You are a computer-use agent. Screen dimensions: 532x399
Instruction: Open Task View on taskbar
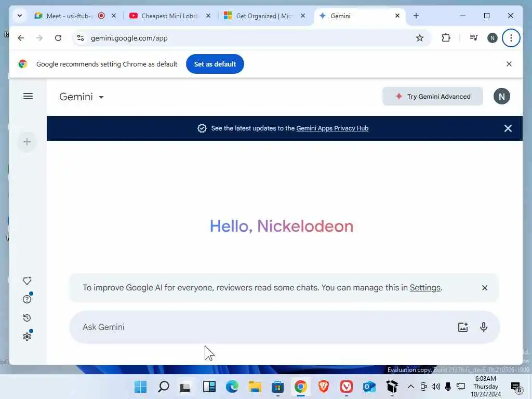coord(186,387)
